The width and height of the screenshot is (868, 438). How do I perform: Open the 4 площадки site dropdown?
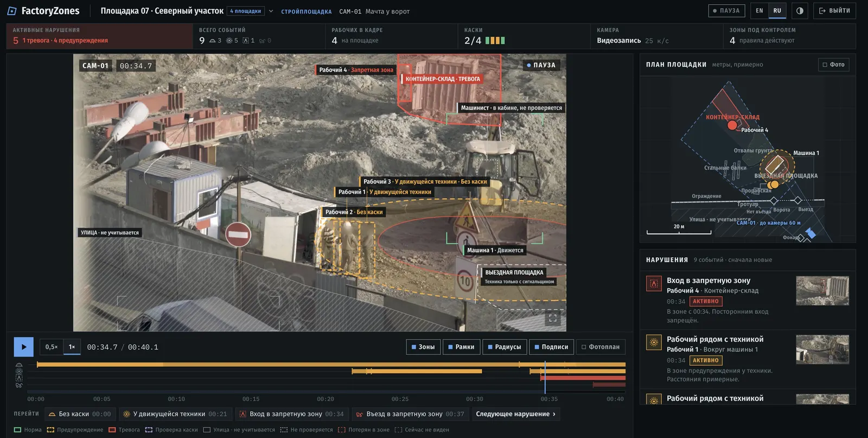(x=246, y=11)
